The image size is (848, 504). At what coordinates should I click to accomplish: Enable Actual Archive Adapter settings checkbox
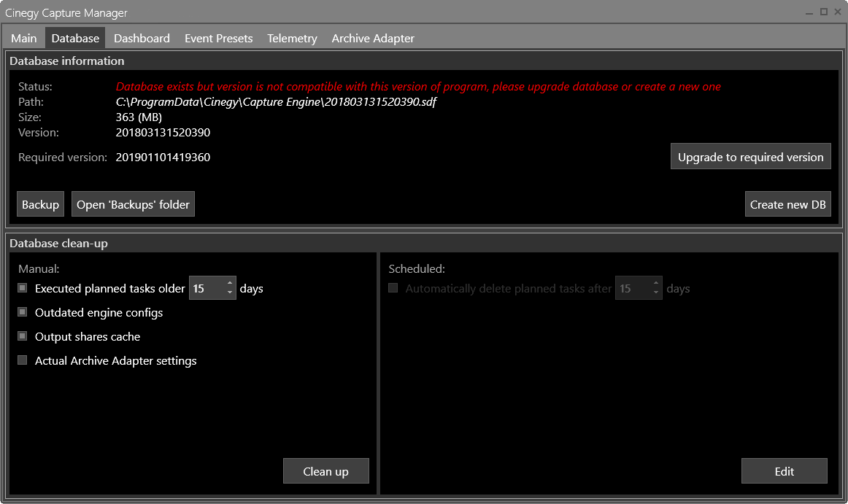(23, 360)
